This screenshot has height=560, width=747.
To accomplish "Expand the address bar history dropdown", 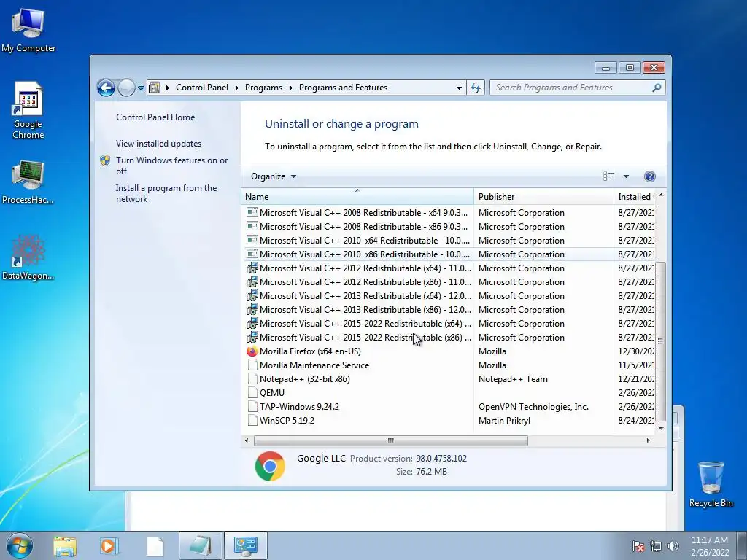I will click(459, 88).
